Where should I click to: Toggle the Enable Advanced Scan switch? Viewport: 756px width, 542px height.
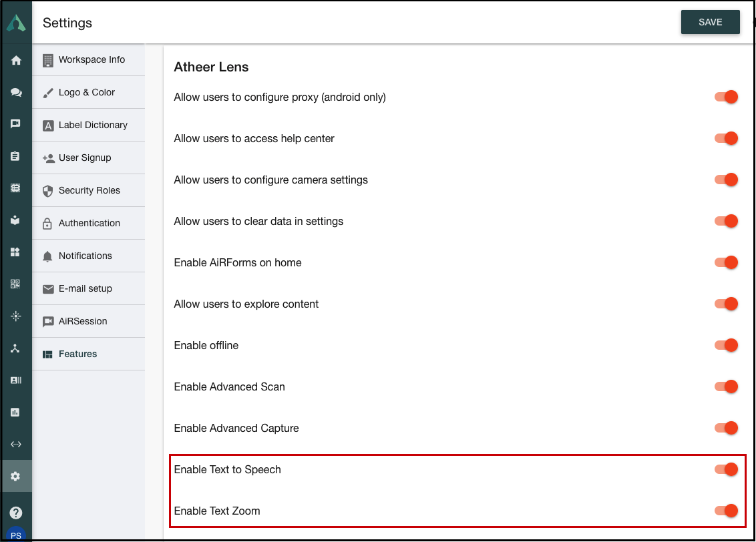point(726,387)
